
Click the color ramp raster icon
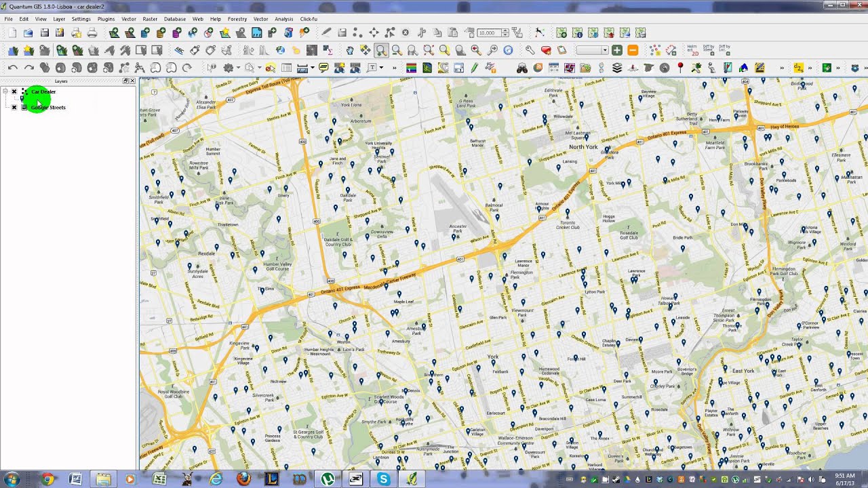(x=411, y=68)
